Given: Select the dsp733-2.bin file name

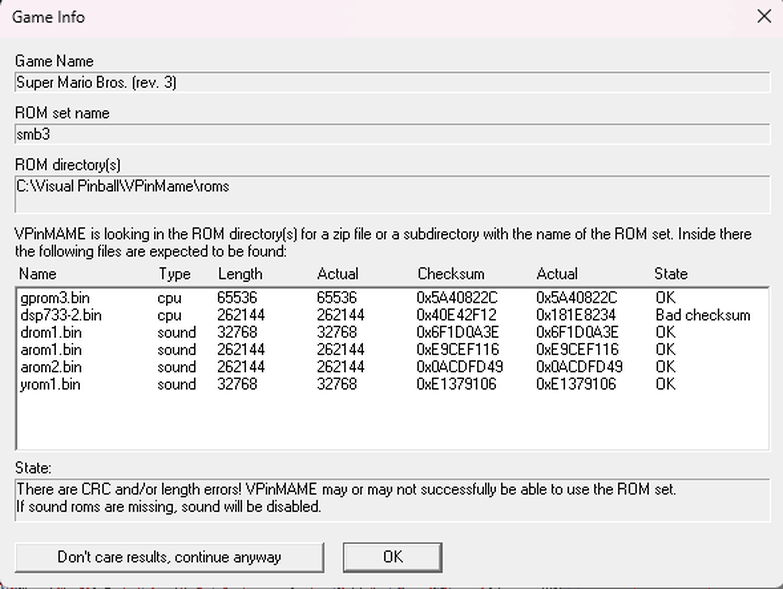Looking at the screenshot, I should [61, 315].
